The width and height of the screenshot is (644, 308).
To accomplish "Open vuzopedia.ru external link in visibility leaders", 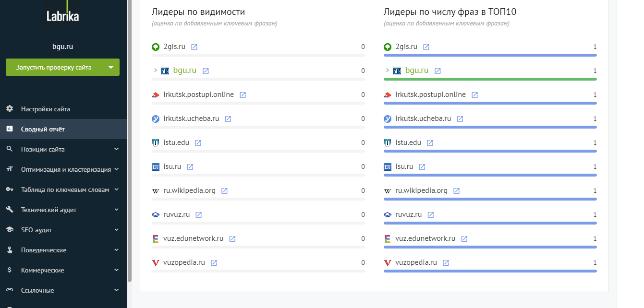I will click(214, 263).
